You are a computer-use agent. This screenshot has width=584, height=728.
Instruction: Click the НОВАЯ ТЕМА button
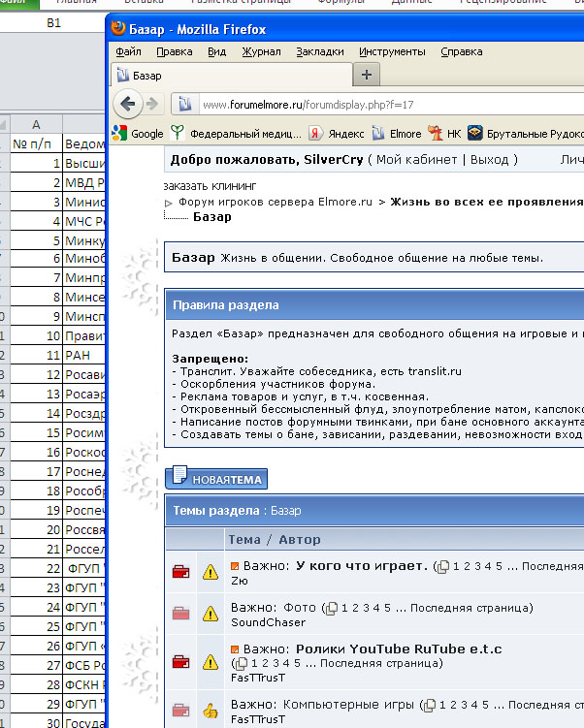click(216, 478)
